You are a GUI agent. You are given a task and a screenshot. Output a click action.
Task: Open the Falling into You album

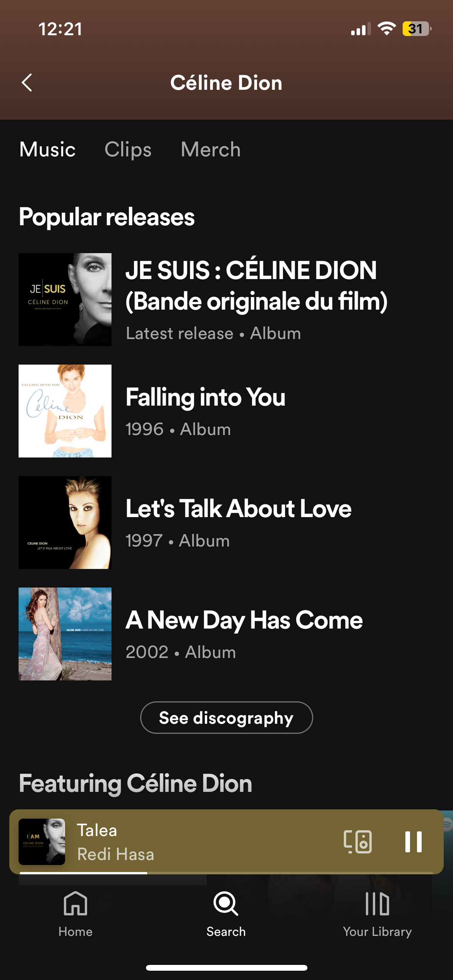[x=205, y=397]
